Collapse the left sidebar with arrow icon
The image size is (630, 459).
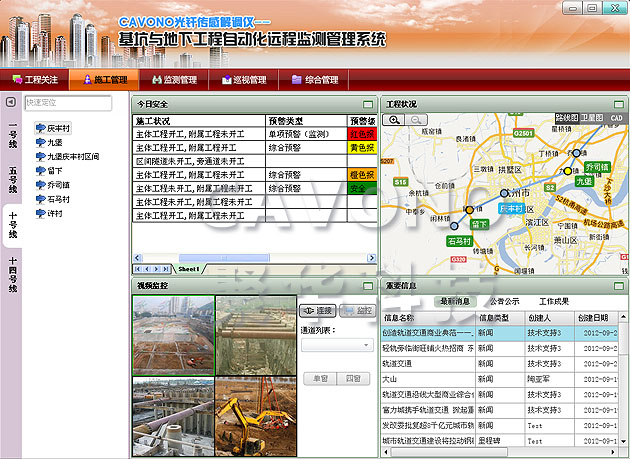tap(9, 102)
